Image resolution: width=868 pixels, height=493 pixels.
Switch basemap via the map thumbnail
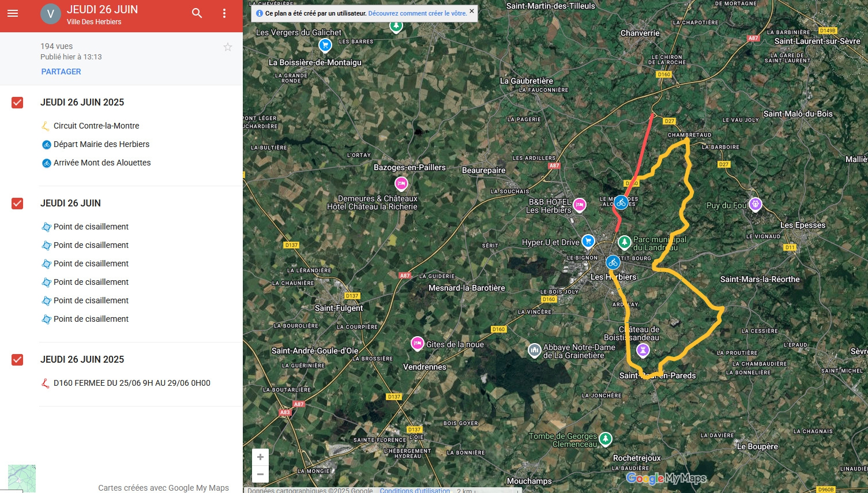coord(22,479)
